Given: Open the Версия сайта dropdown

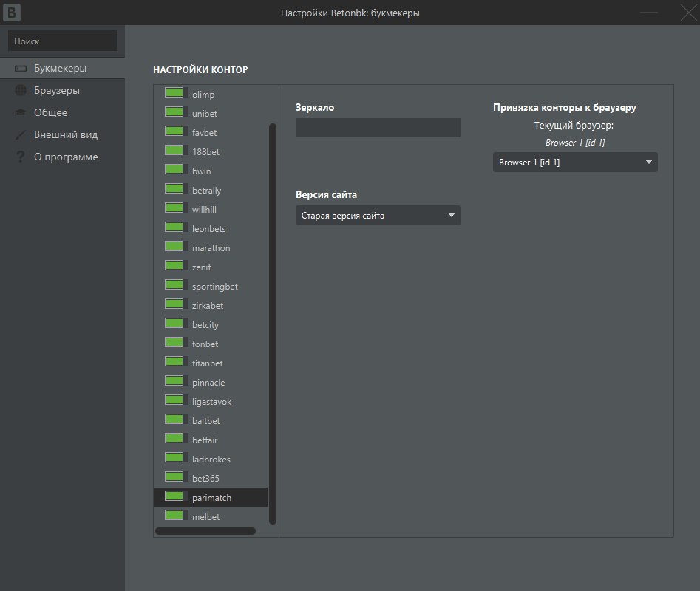Looking at the screenshot, I should point(378,216).
